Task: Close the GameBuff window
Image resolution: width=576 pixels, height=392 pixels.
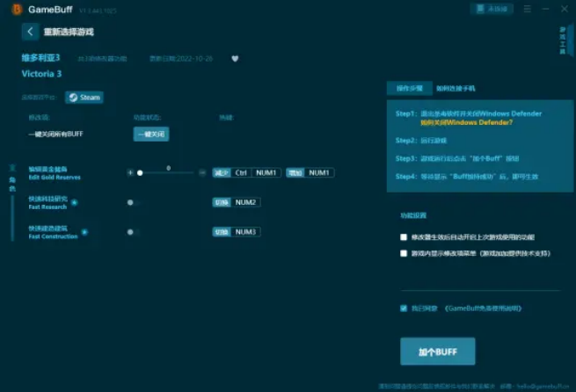Action: tap(565, 9)
